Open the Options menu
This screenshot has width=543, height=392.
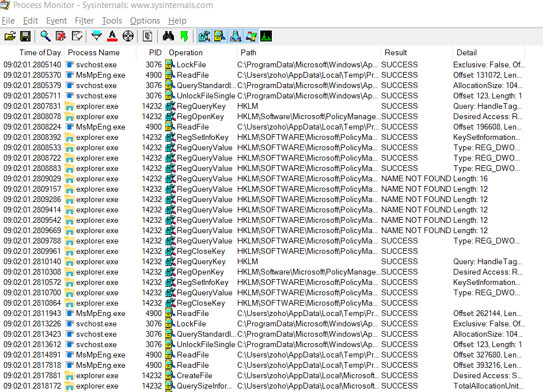pos(145,21)
